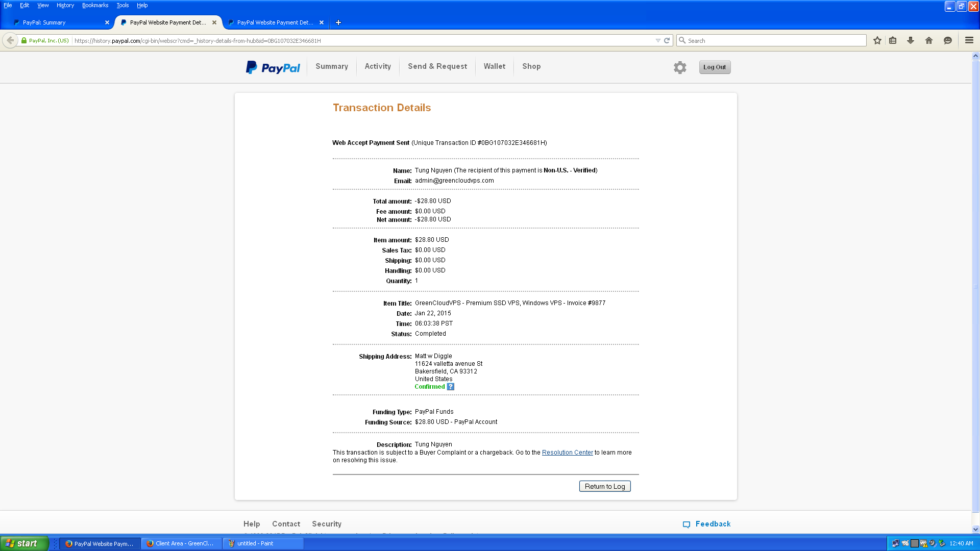980x551 pixels.
Task: Go to the browser home icon
Action: (x=929, y=41)
